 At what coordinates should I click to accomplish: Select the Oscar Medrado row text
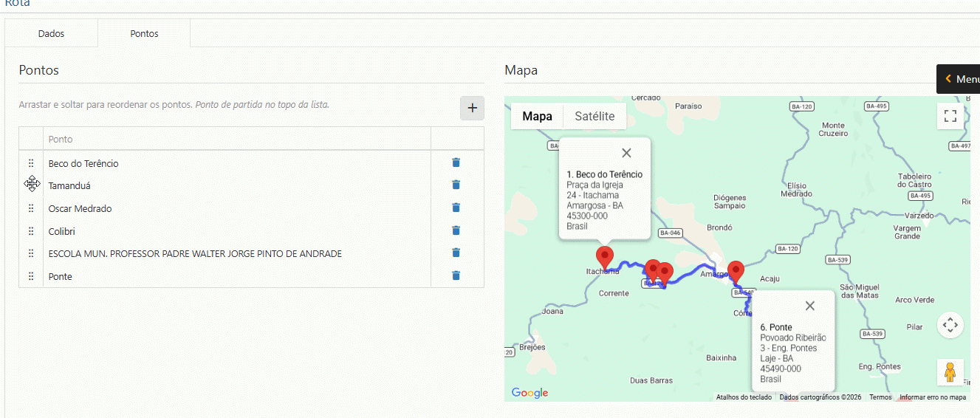click(80, 208)
